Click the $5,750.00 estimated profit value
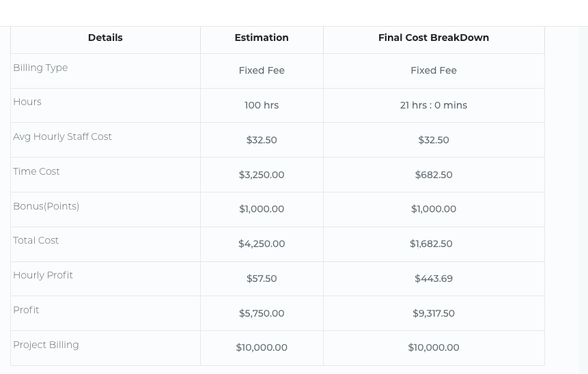Viewport: 588px width, 374px height. [262, 313]
